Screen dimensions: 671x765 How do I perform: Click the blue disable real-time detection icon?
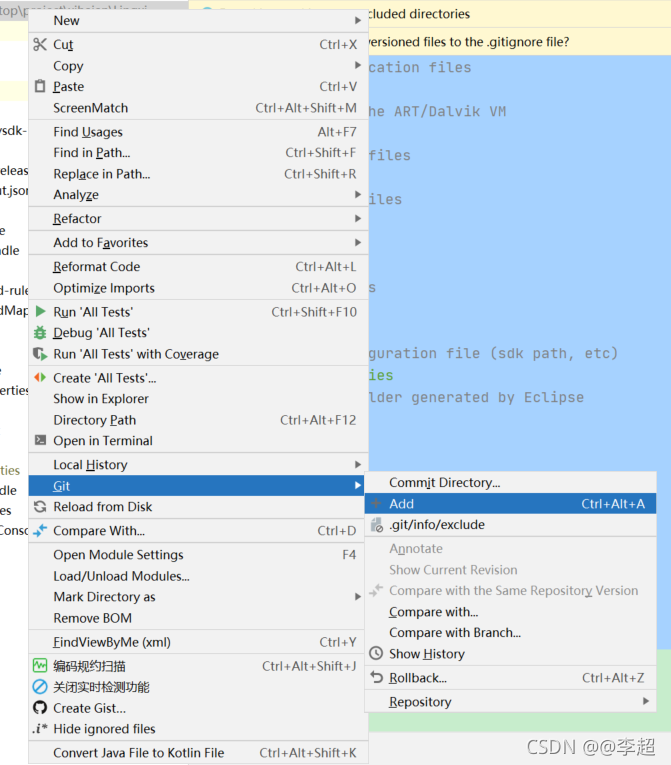[x=40, y=687]
